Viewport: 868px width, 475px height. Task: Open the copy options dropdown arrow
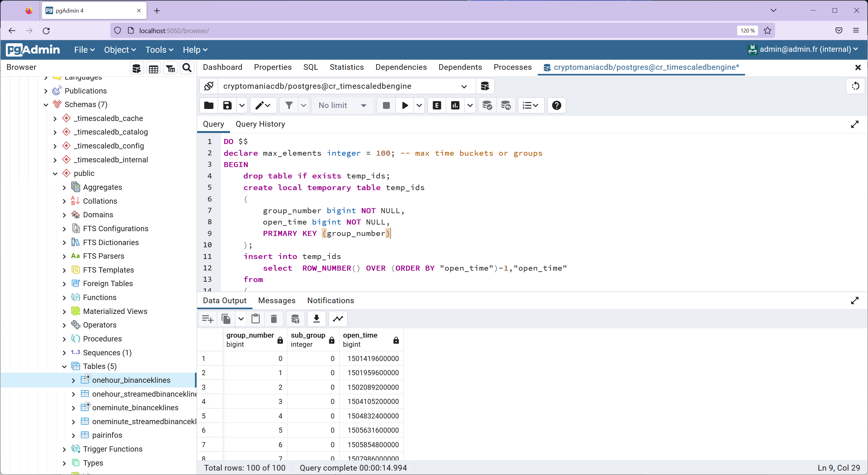coord(240,319)
